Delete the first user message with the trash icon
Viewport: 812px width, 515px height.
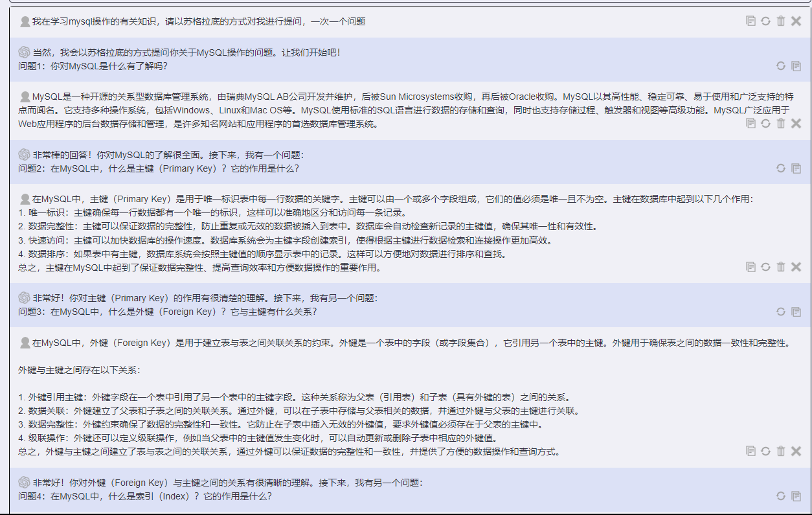point(781,21)
